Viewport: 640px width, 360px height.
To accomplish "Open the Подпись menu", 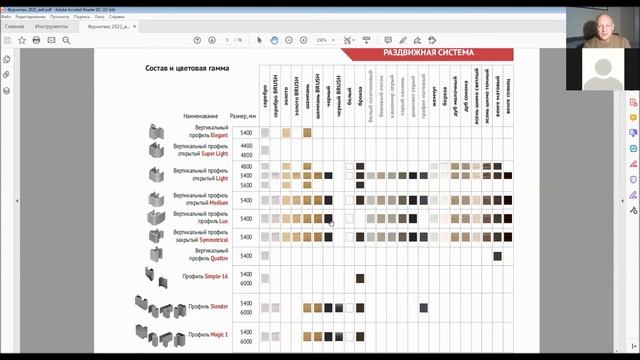I will point(82,17).
